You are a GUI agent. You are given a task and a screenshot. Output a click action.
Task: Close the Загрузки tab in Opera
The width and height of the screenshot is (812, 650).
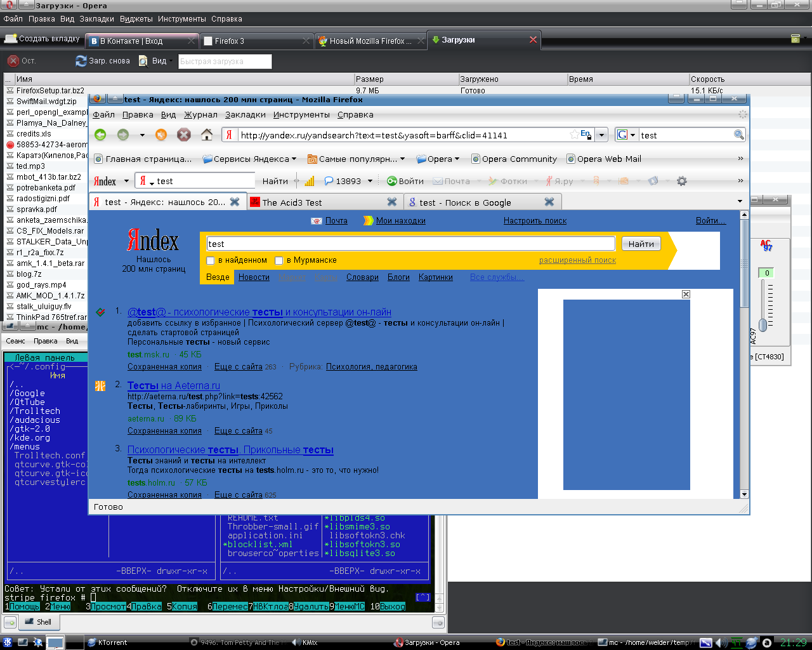pyautogui.click(x=533, y=39)
